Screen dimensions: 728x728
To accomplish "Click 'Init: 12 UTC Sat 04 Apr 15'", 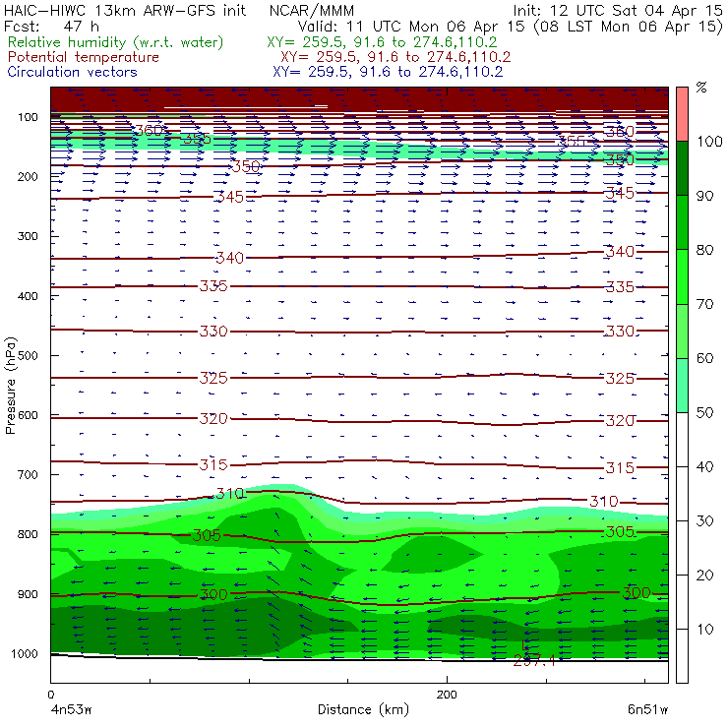I will point(618,10).
